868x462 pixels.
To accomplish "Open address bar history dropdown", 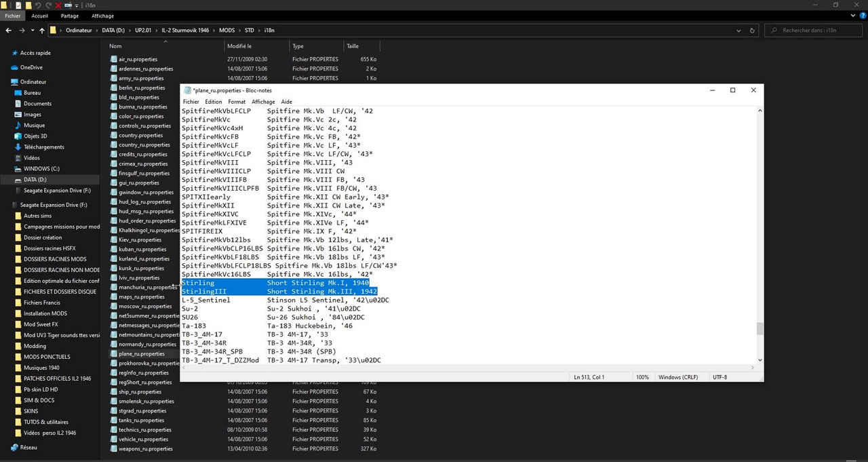I will [738, 31].
